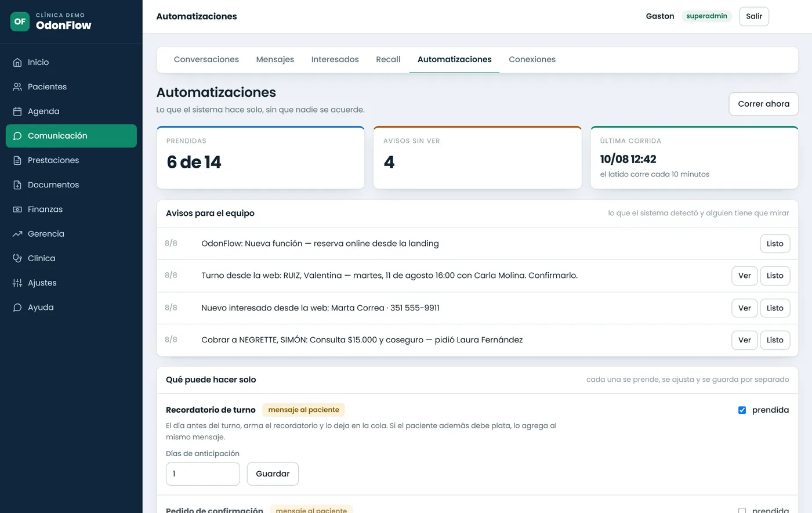Click the Documentos file-plus icon
812x513 pixels.
point(17,185)
